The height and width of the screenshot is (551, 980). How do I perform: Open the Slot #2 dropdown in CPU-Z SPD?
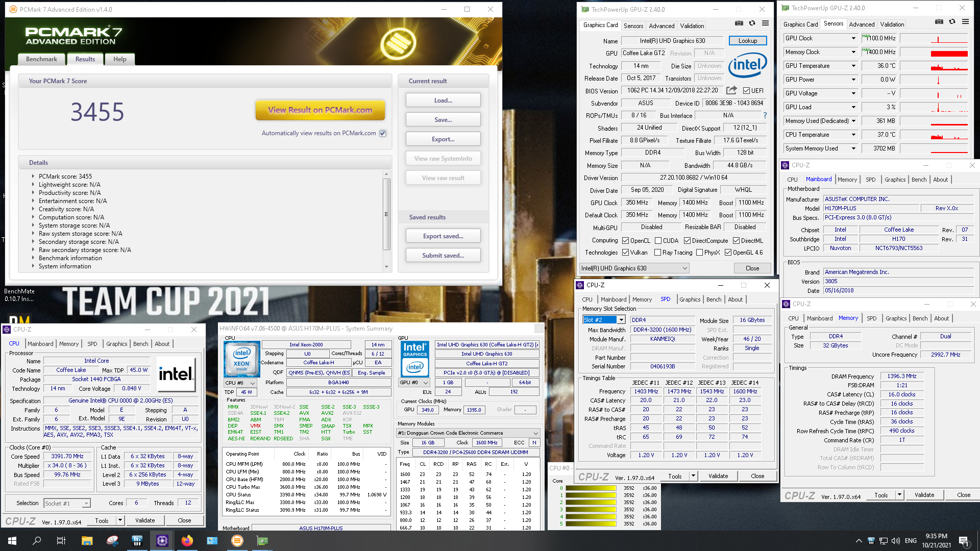coord(621,320)
